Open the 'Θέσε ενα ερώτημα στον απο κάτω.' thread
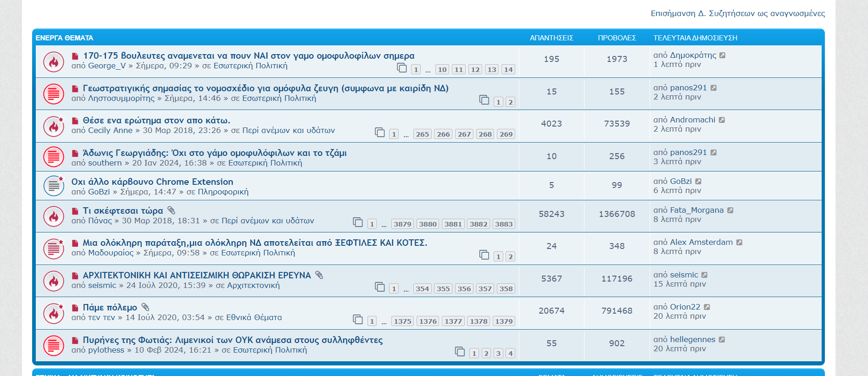This screenshot has width=868, height=376. pos(156,121)
